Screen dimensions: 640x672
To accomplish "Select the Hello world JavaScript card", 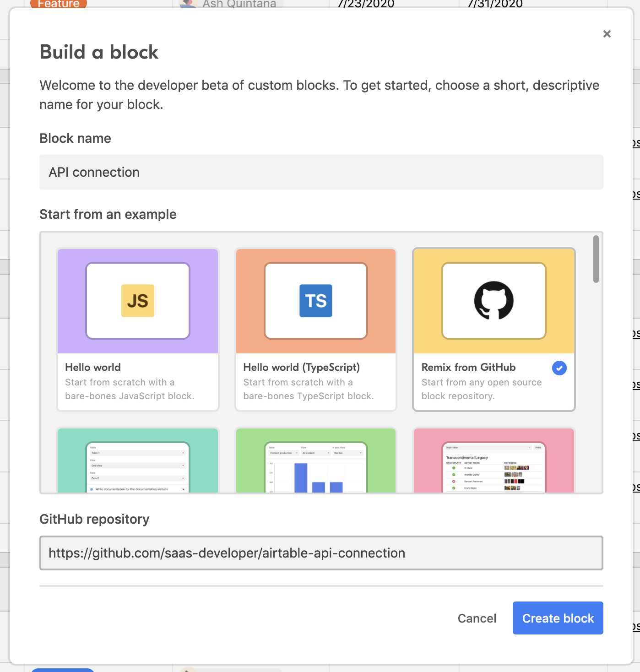I will pos(138,330).
